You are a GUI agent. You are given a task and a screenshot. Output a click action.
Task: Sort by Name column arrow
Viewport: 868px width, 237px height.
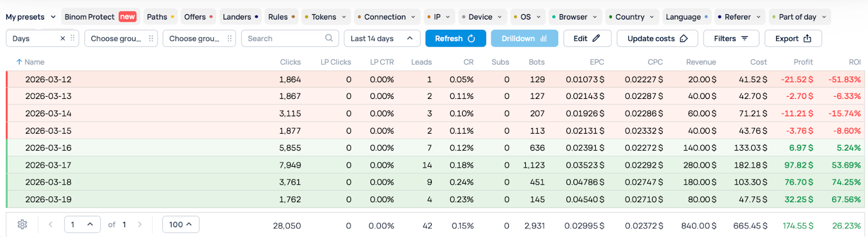19,62
